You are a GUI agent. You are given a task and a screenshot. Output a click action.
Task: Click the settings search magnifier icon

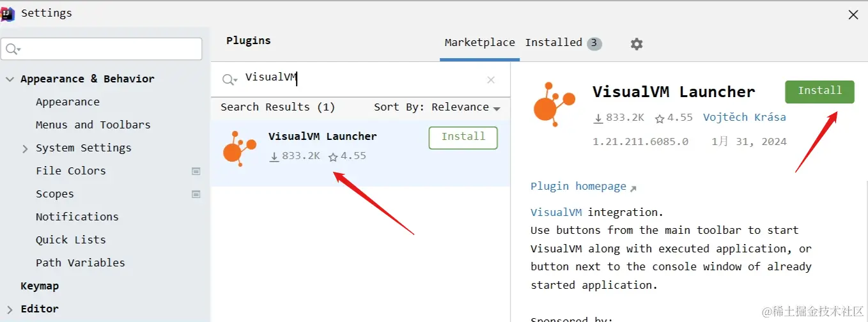click(13, 49)
